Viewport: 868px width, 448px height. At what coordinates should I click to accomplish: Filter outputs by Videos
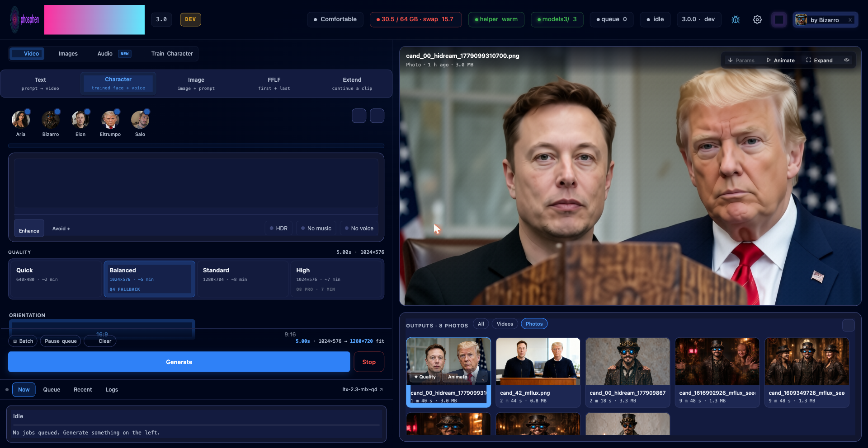pyautogui.click(x=505, y=324)
